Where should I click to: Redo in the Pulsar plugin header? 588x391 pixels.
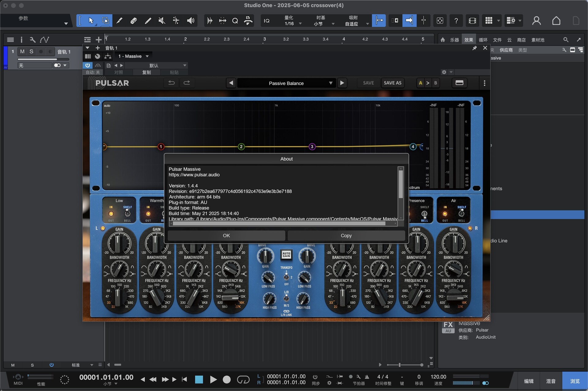[x=187, y=83]
